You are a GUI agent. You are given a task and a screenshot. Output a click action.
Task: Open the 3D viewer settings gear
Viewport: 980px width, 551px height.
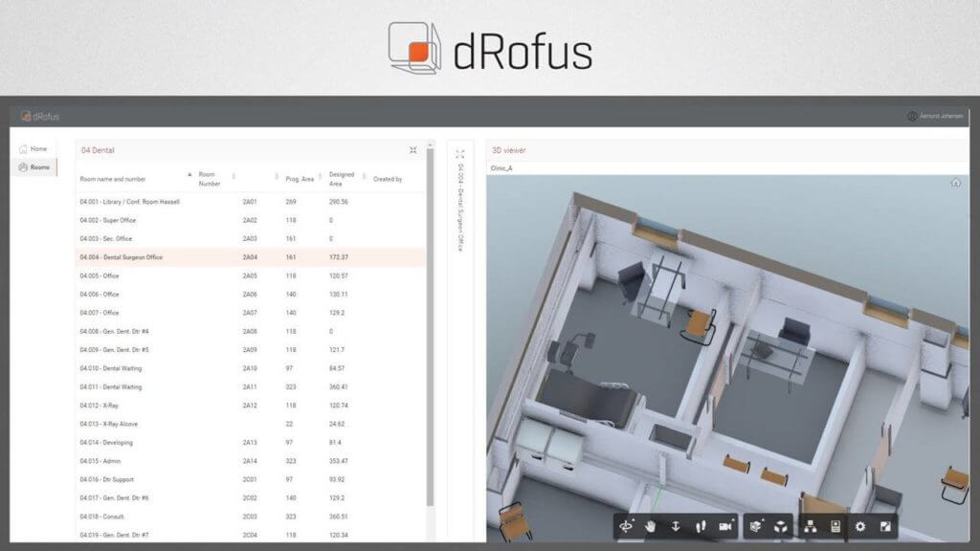click(x=859, y=527)
